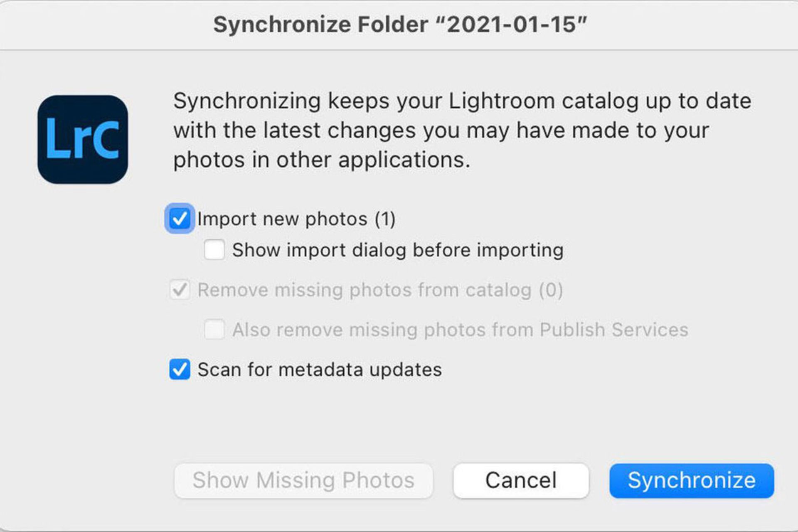
Task: Disable the Scan for metadata updates checkbox
Action: click(x=180, y=369)
